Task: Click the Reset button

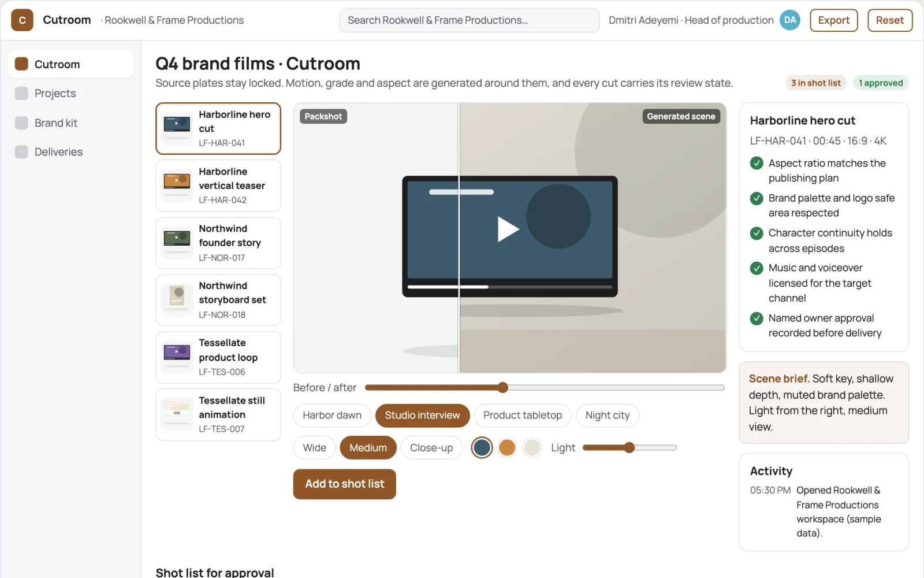Action: 889,20
